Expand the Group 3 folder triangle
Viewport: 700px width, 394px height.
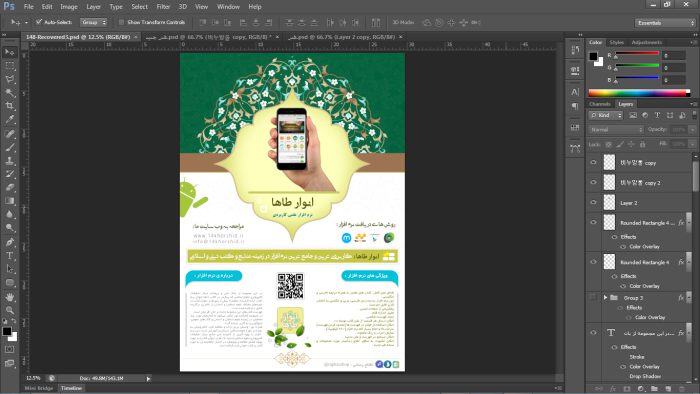605,298
